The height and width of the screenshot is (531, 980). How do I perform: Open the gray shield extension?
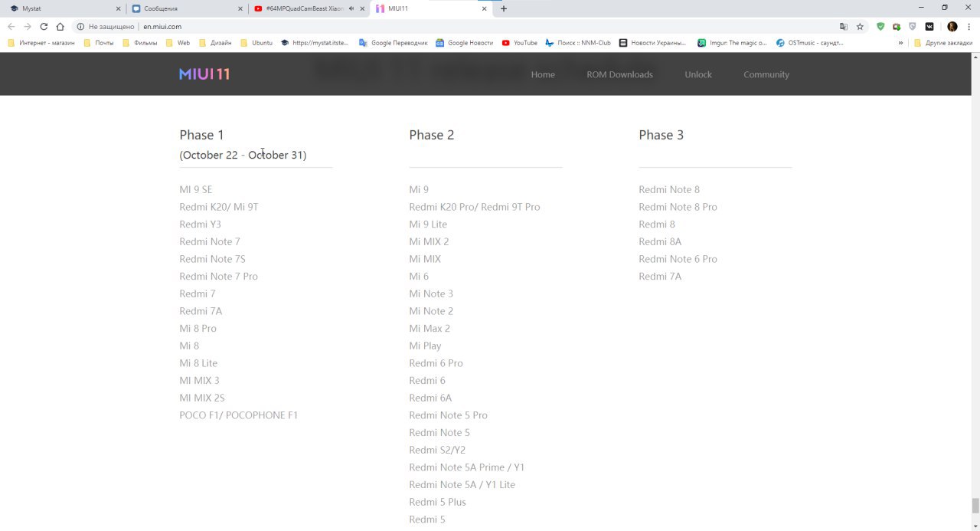(913, 26)
